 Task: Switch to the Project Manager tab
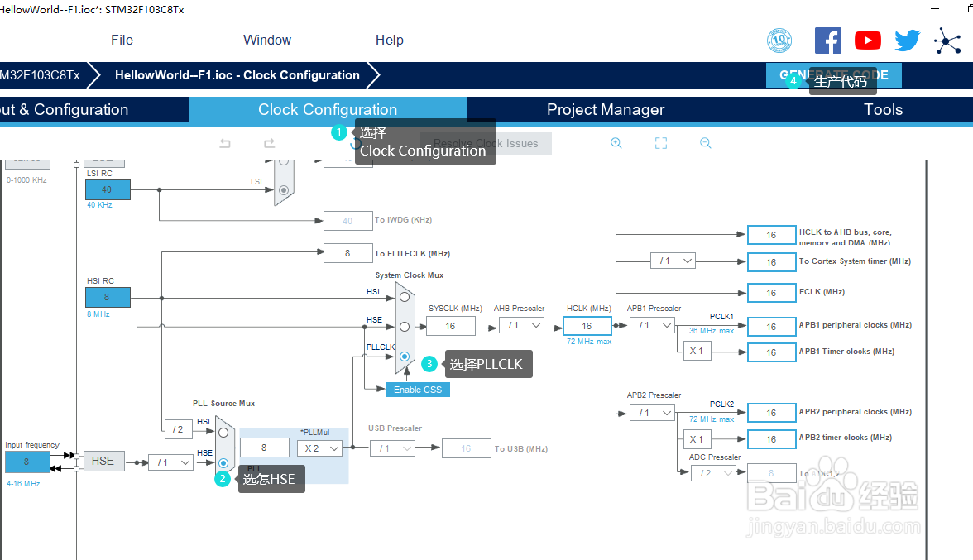606,110
